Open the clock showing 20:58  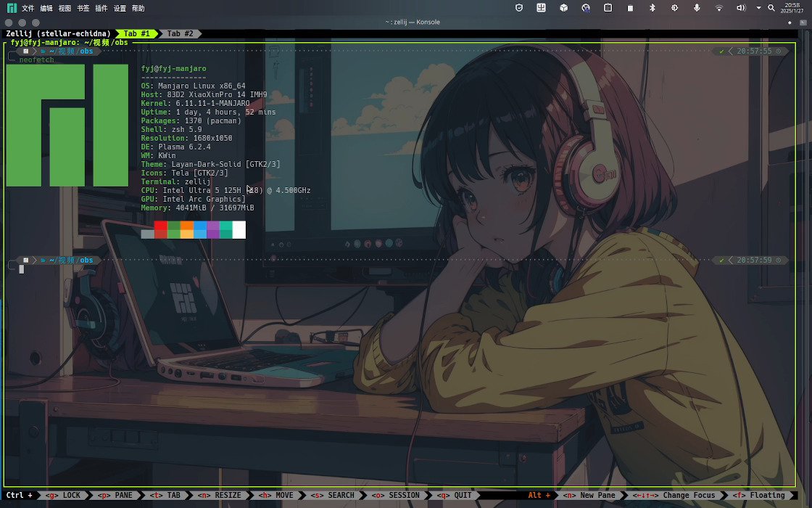(x=792, y=8)
